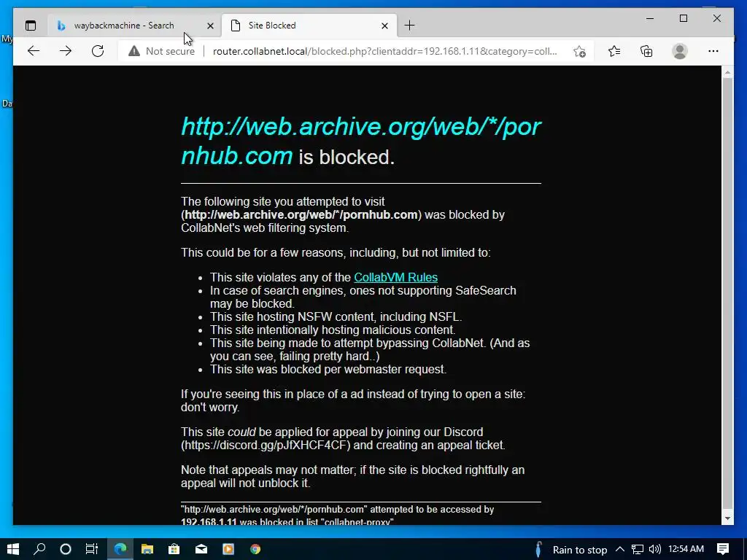Refresh the current page
This screenshot has height=560, width=747.
coord(98,51)
